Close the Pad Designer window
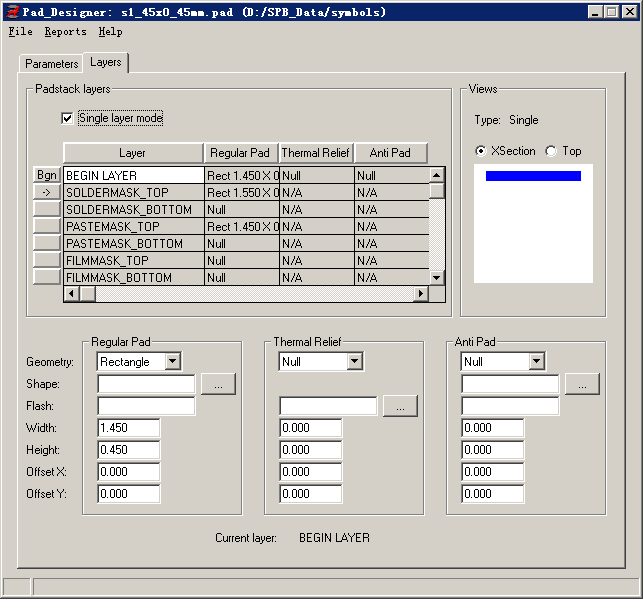The image size is (643, 599). (629, 12)
